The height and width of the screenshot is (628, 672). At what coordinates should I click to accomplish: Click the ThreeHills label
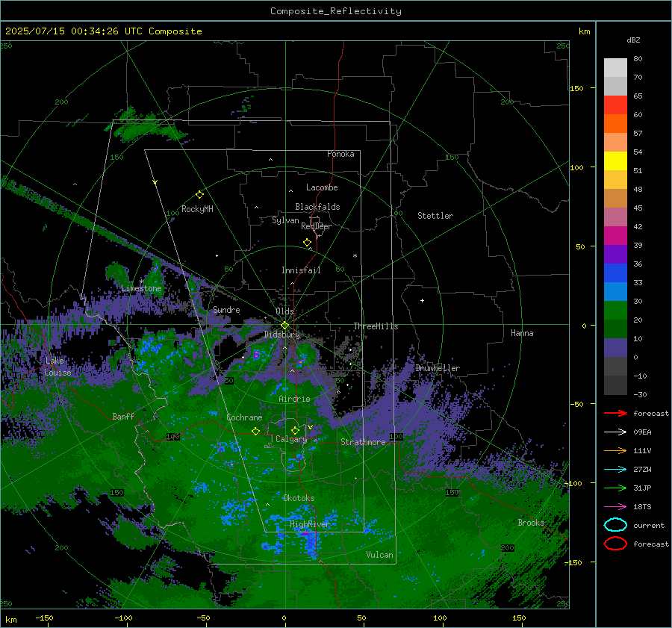point(376,326)
